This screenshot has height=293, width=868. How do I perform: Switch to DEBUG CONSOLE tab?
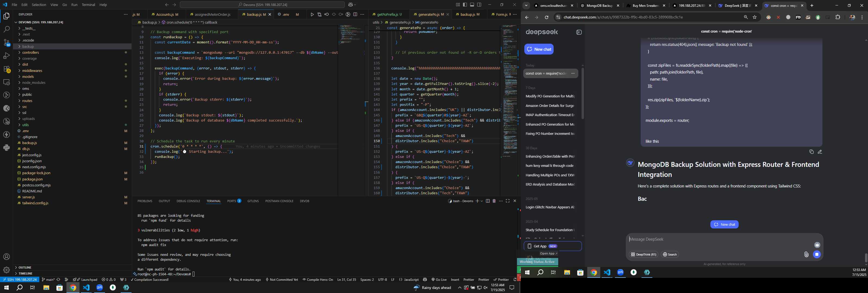(188, 201)
